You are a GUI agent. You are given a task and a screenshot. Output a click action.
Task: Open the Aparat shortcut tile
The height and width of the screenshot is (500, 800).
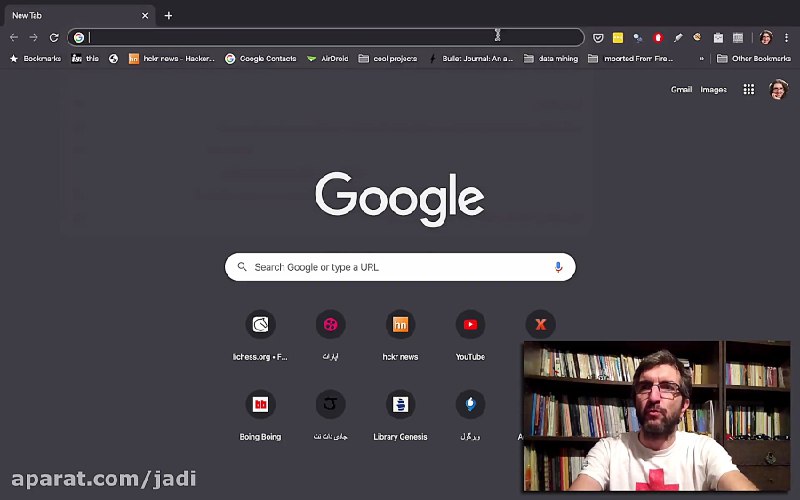330,335
